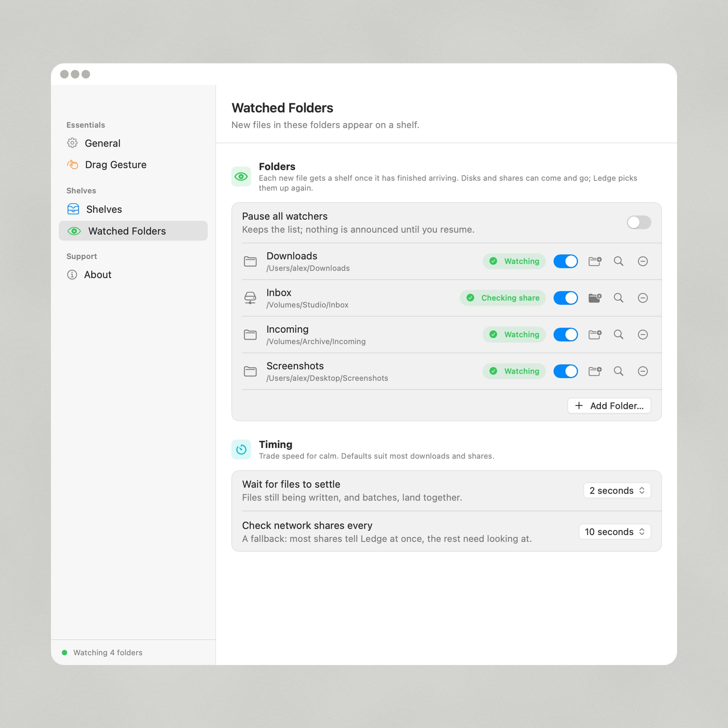
Task: Disable watching for the Screenshots folder
Action: 565,371
